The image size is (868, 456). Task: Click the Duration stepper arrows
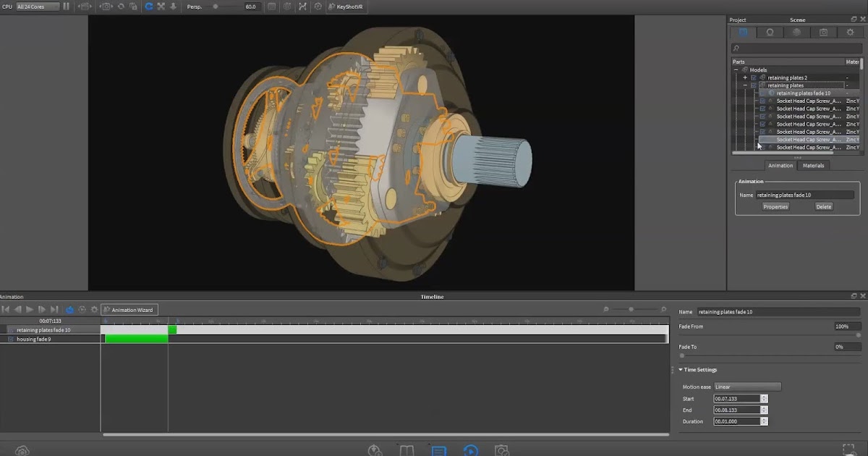pos(764,421)
